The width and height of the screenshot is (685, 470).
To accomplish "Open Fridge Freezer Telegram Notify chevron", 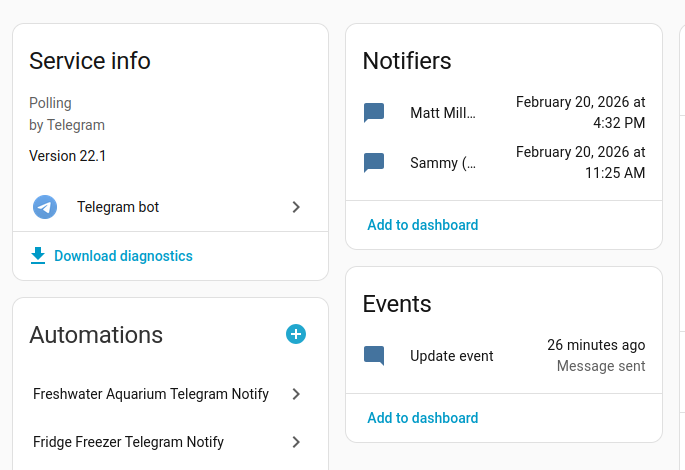I will tap(296, 442).
